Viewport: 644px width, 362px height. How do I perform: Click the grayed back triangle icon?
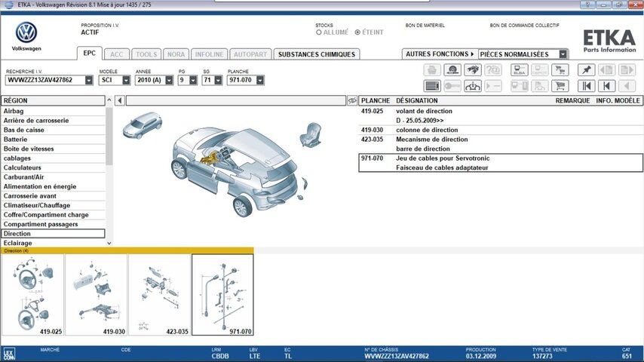point(627,86)
